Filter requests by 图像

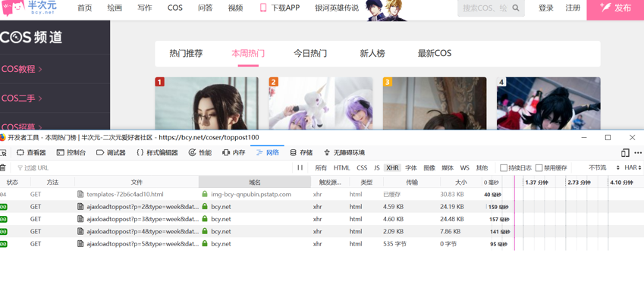(429, 168)
